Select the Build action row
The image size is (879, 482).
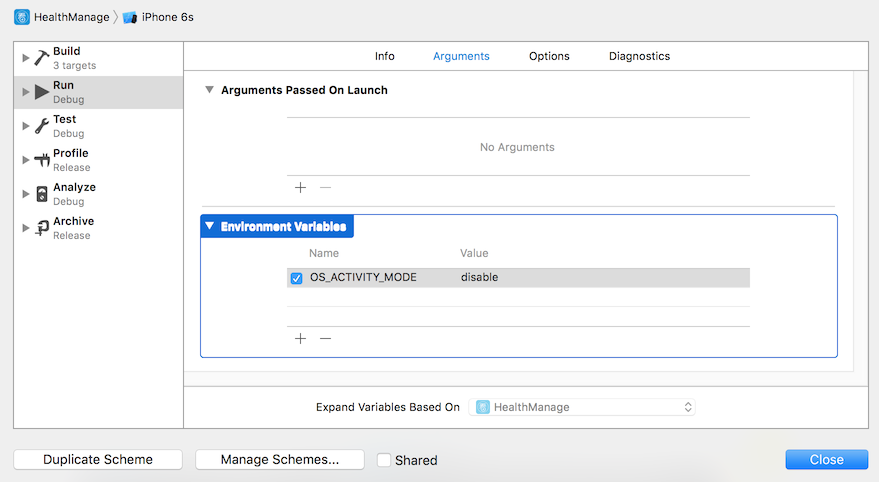(x=99, y=58)
